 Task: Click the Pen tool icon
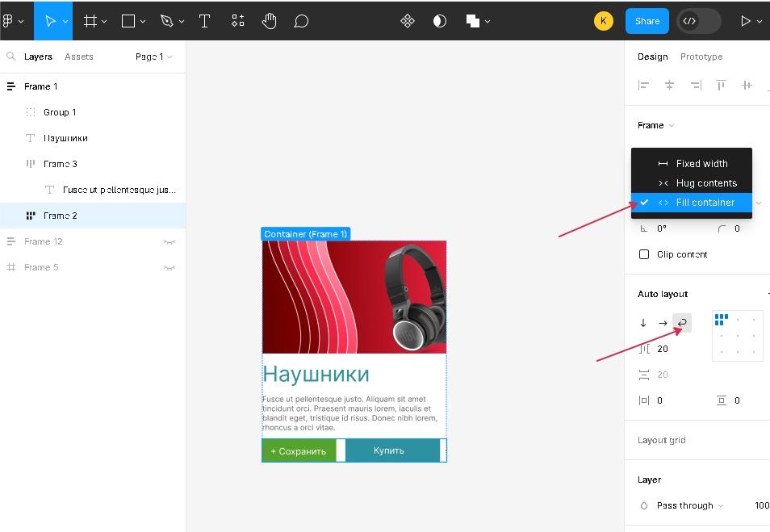(x=167, y=21)
